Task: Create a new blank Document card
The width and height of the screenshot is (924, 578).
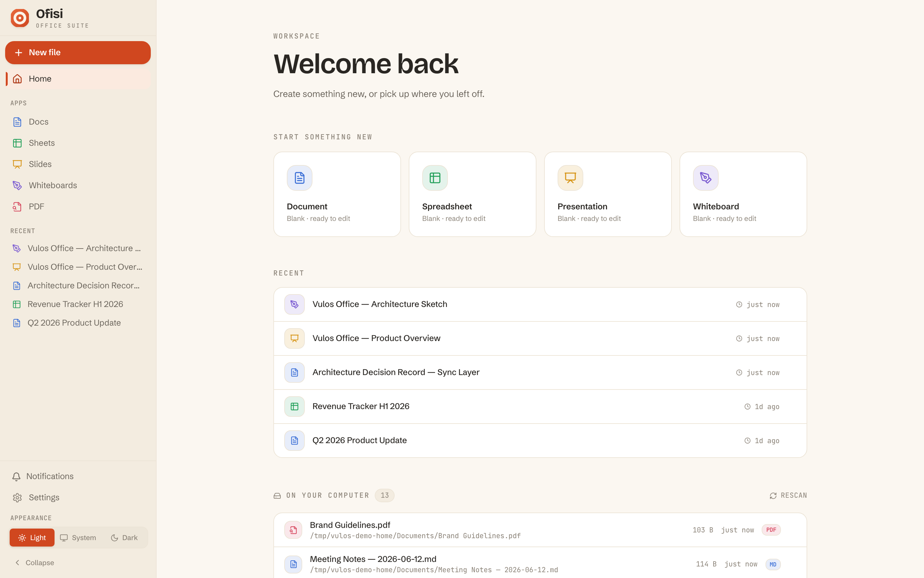Action: 337,194
